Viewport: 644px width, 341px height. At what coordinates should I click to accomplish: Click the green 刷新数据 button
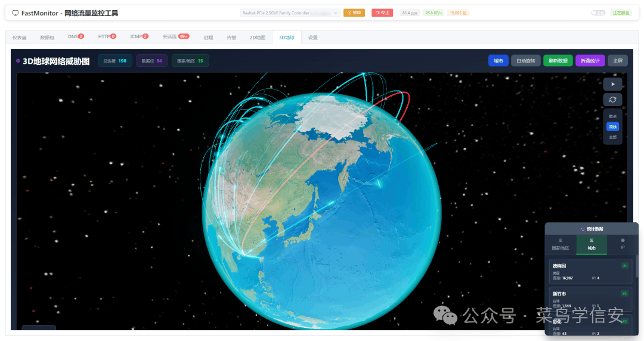click(x=558, y=61)
